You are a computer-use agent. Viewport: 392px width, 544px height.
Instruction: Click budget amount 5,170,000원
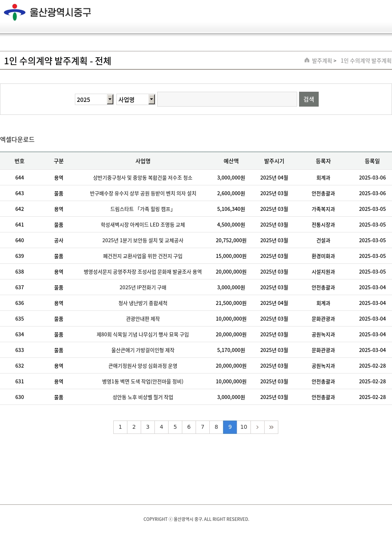231,350
